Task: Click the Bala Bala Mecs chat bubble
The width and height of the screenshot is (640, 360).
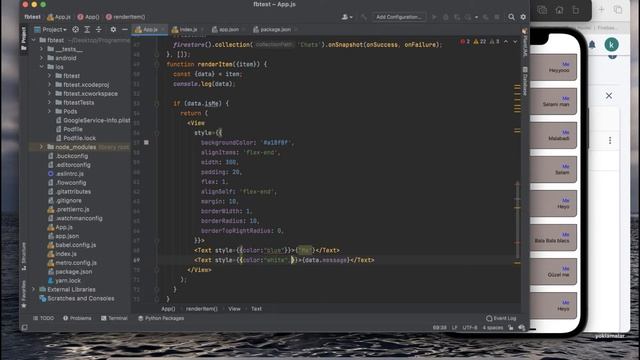Action: [x=553, y=238]
